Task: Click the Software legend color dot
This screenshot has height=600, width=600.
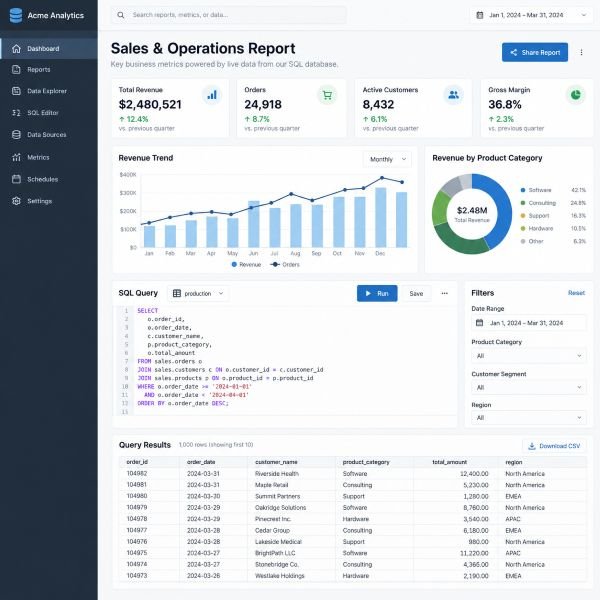Action: click(523, 190)
